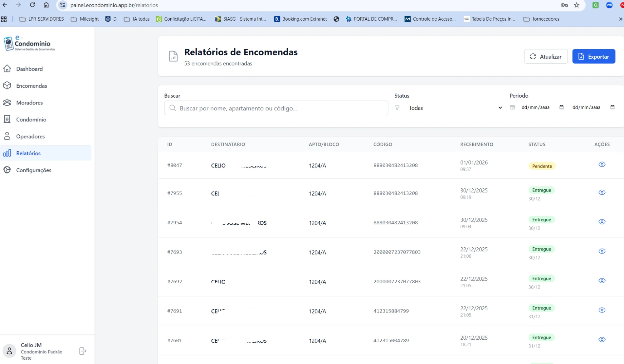Click the report document icon beside title
This screenshot has width=624, height=364.
[173, 56]
